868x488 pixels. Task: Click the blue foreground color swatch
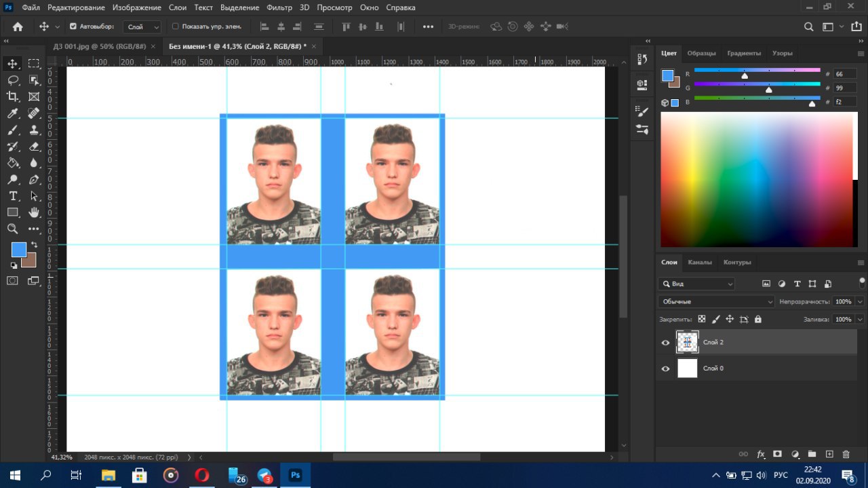18,249
